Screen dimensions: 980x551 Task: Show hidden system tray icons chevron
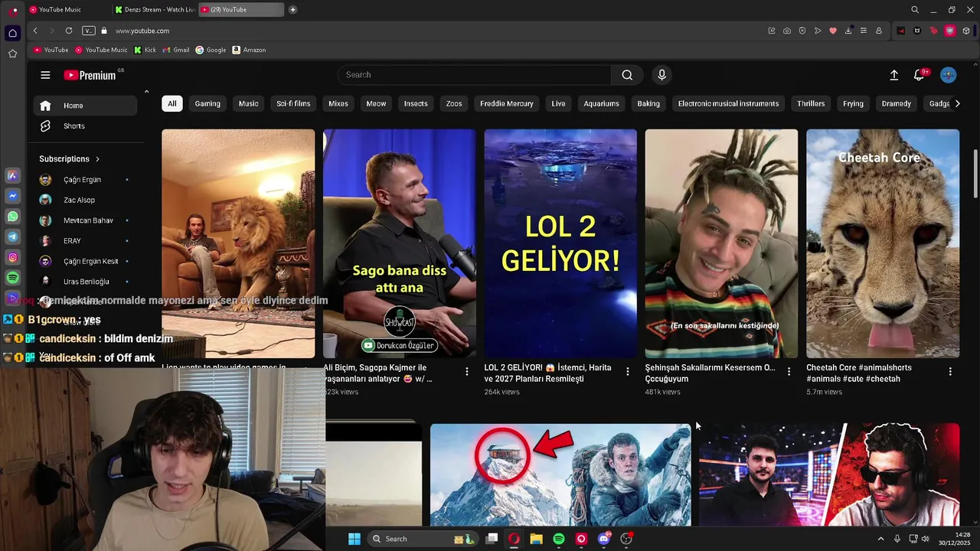880,539
